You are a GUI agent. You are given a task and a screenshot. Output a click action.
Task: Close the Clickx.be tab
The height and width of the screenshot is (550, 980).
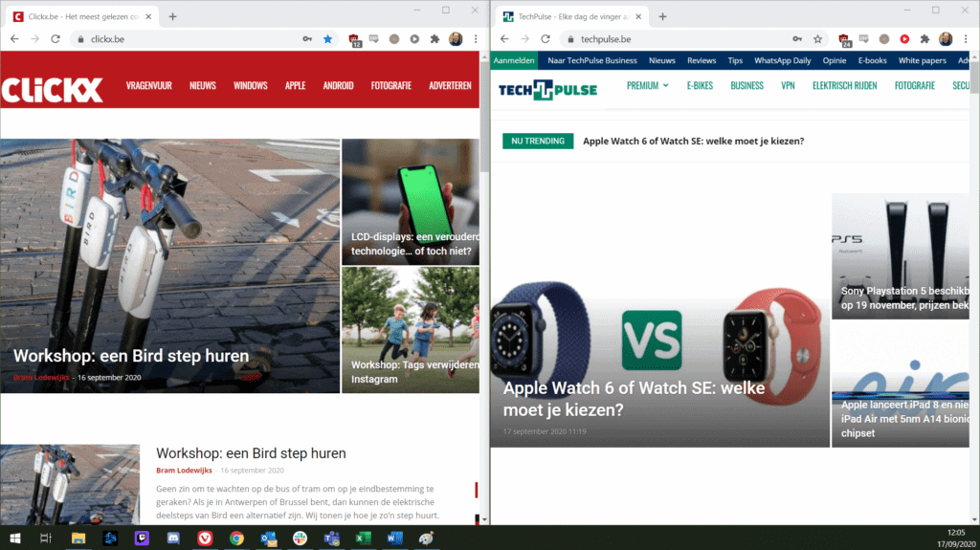coord(148,17)
